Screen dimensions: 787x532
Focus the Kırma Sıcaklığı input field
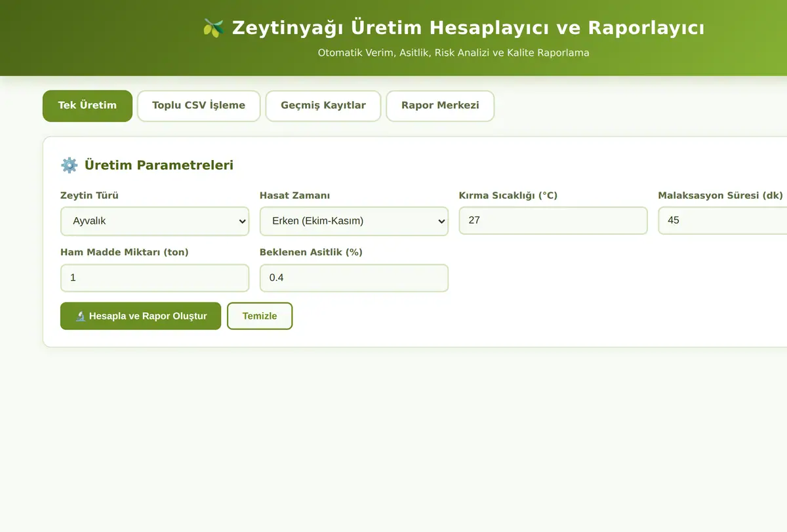[554, 220]
